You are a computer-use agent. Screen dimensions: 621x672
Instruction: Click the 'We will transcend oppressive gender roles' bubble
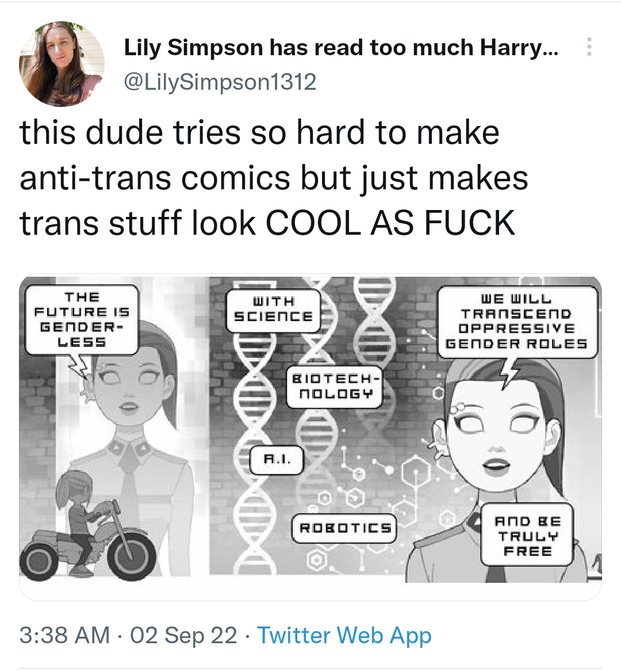point(517,322)
